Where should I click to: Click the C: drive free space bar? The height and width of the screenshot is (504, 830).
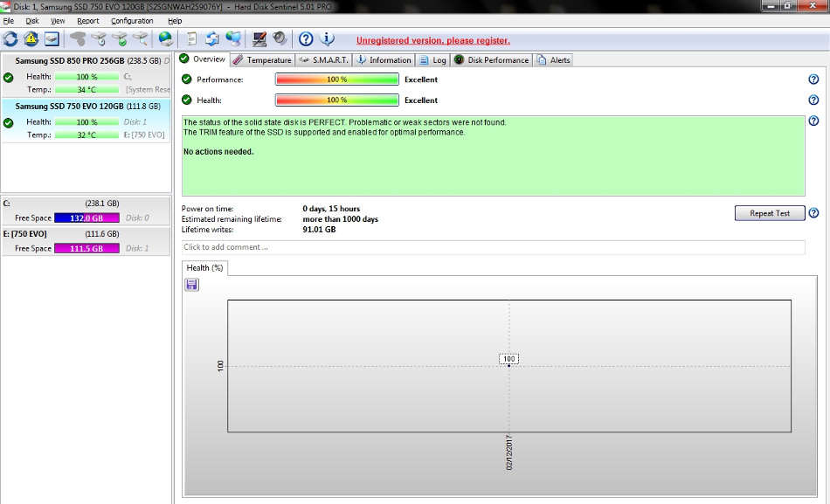88,217
